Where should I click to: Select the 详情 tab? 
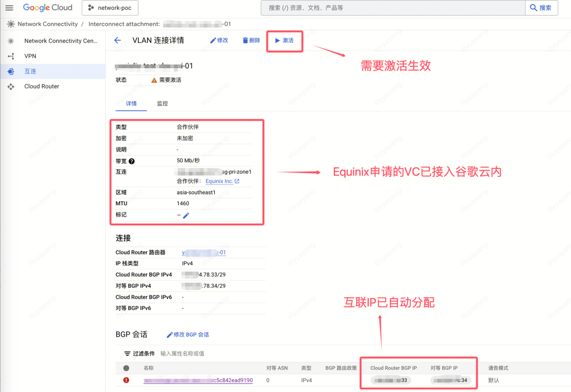point(131,103)
